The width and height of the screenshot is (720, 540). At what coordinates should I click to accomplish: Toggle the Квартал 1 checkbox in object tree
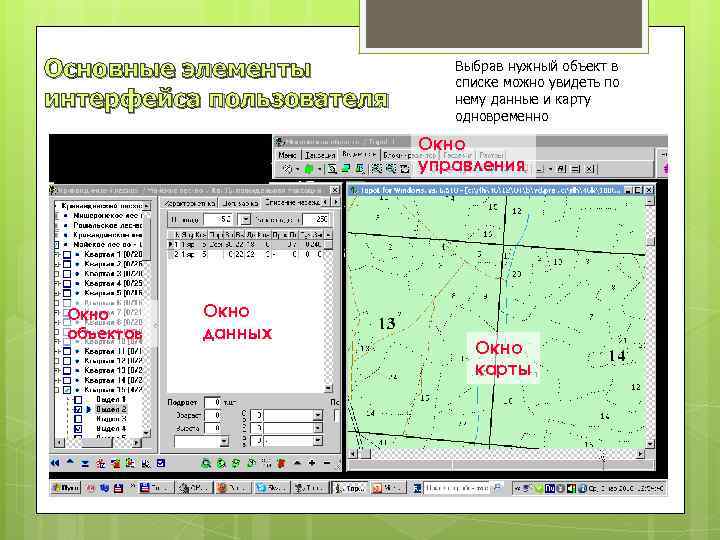click(67, 254)
